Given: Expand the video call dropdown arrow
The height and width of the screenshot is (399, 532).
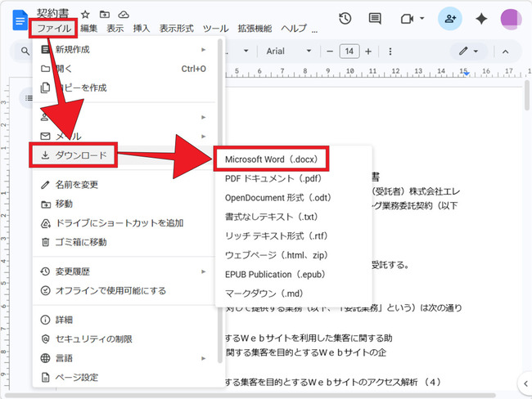Looking at the screenshot, I should 422,18.
